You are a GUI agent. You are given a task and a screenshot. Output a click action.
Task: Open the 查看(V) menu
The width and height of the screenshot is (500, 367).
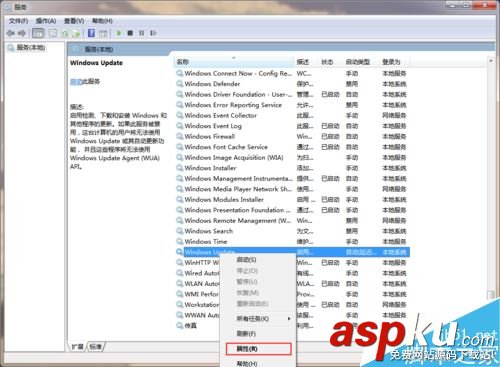(x=74, y=21)
